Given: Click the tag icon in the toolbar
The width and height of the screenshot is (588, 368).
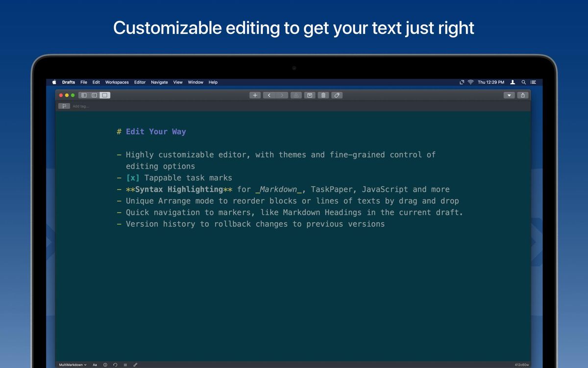Looking at the screenshot, I should 337,95.
